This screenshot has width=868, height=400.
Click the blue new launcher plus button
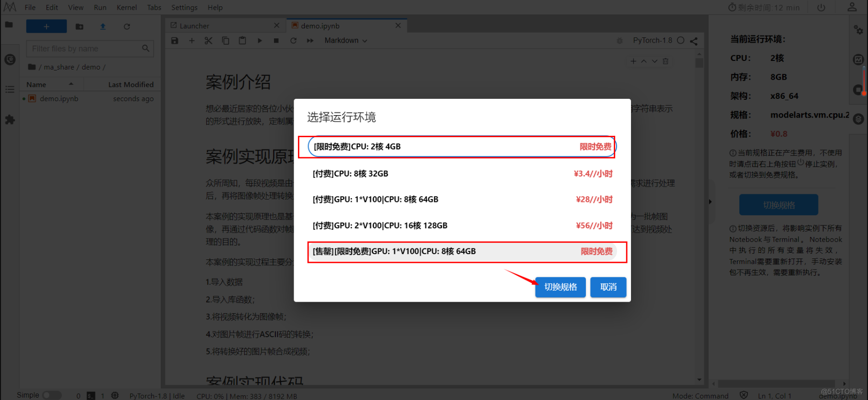pos(47,26)
